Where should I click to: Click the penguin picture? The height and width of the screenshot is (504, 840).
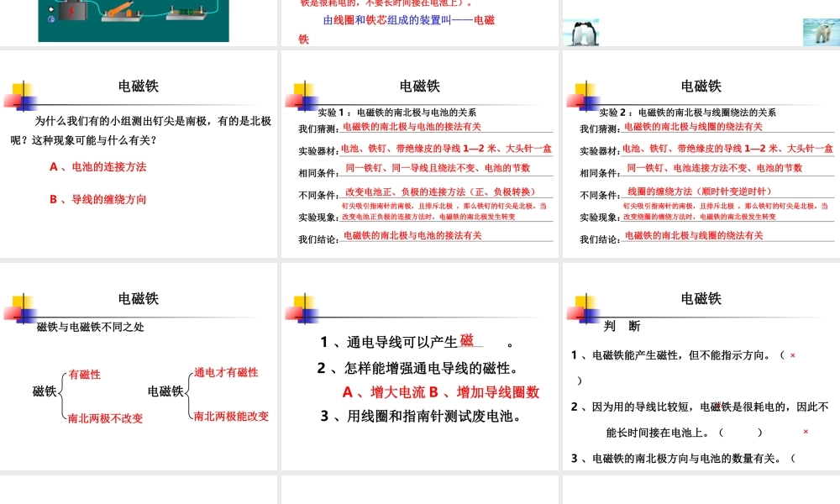coord(581,33)
